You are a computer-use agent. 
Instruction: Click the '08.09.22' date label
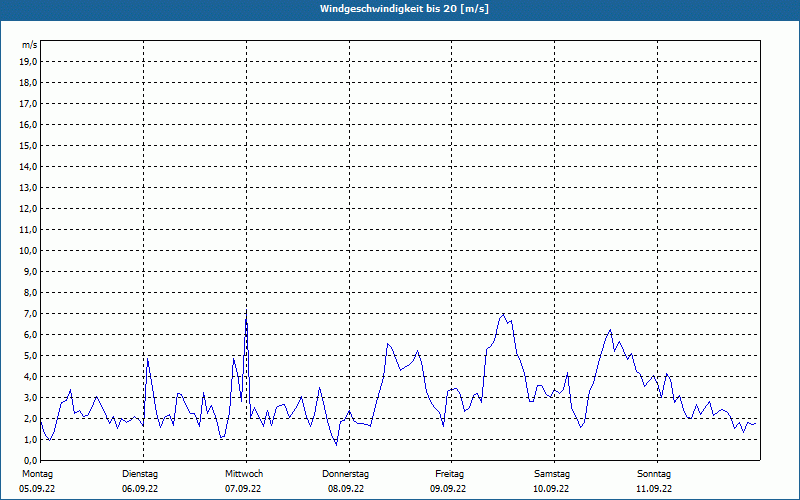(346, 489)
